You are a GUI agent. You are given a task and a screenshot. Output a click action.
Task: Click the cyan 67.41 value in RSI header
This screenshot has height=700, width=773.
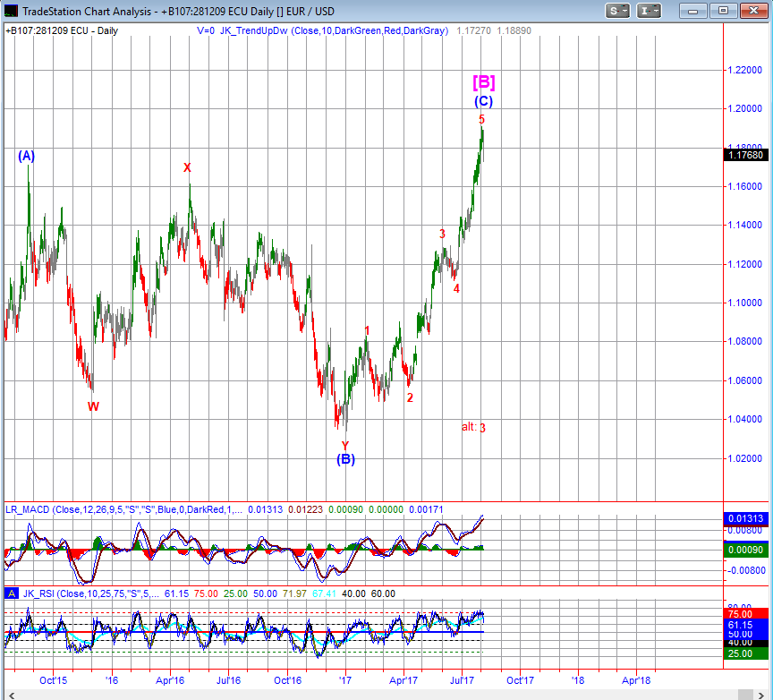pyautogui.click(x=325, y=593)
